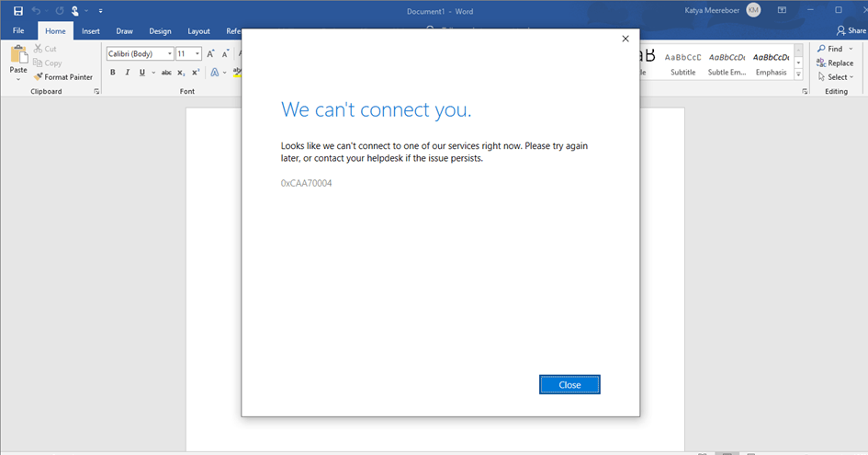Increase font size with the grow icon

210,53
